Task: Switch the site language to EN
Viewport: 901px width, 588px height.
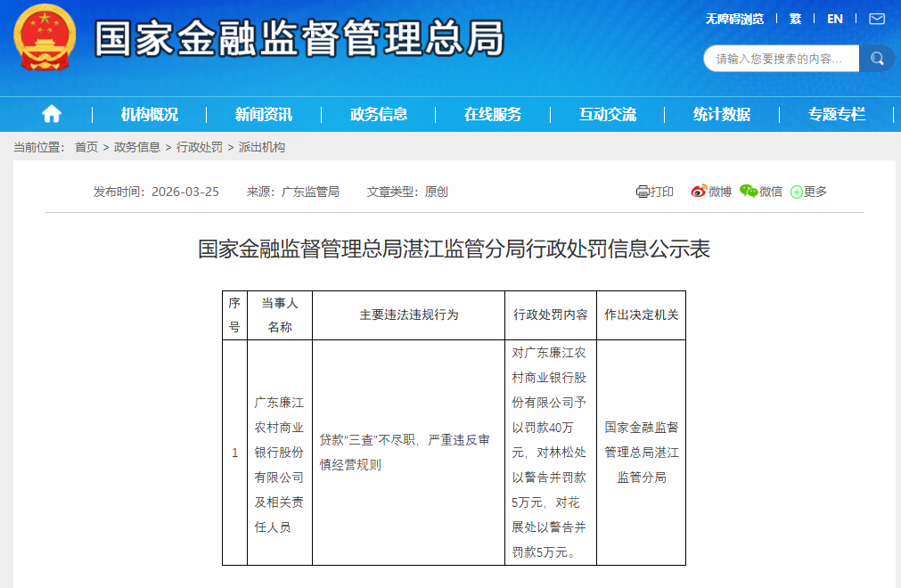Action: (834, 18)
